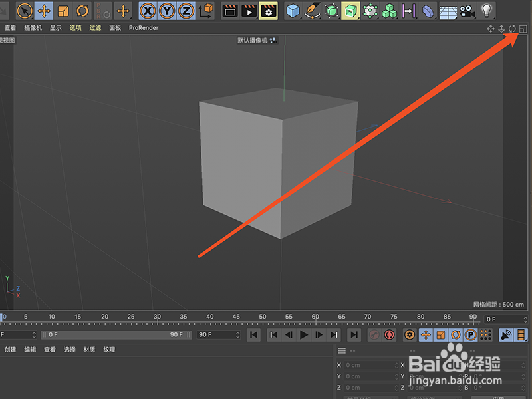Screen dimensions: 532x399
Task: Open material manager 纹理 menu
Action: point(109,350)
